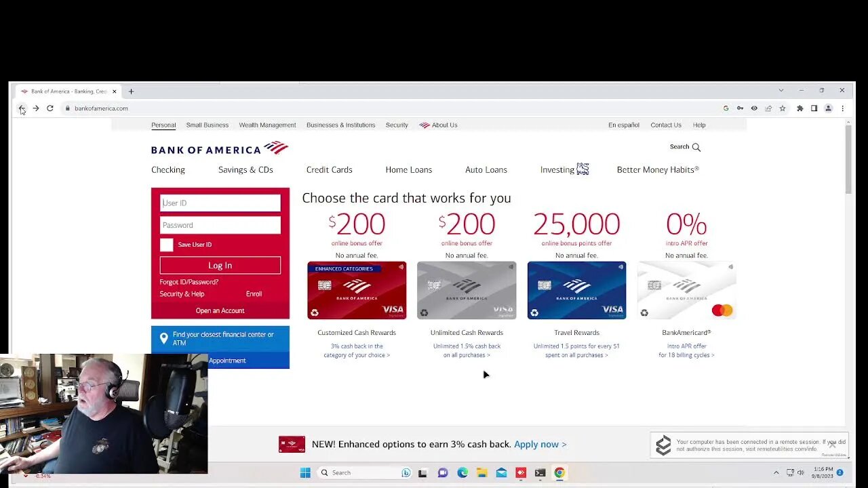Open the Mail app from taskbar
The image size is (868, 488).
click(501, 473)
